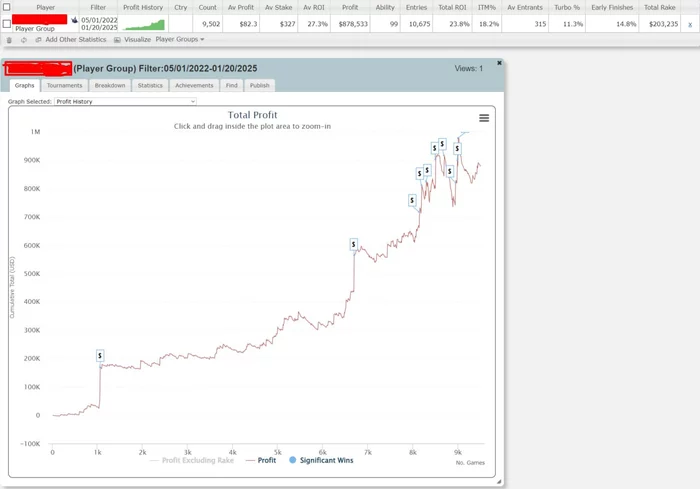Viewport: 700px width, 489px height.
Task: Sort by the Total Rake column header
Action: coord(659,7)
